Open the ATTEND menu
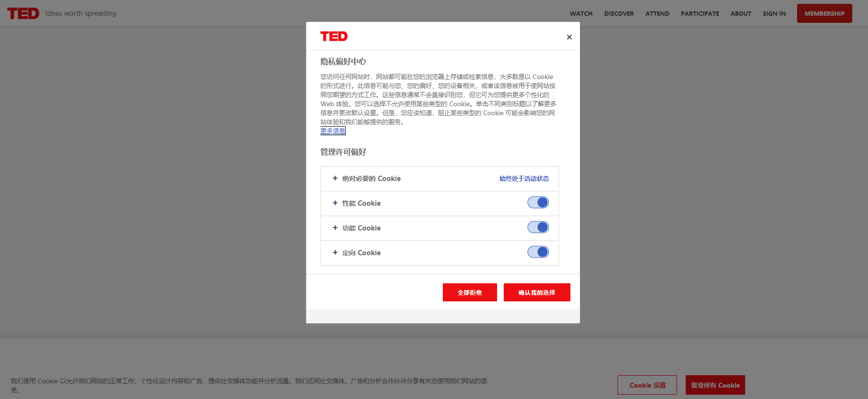The image size is (868, 399). pyautogui.click(x=657, y=14)
